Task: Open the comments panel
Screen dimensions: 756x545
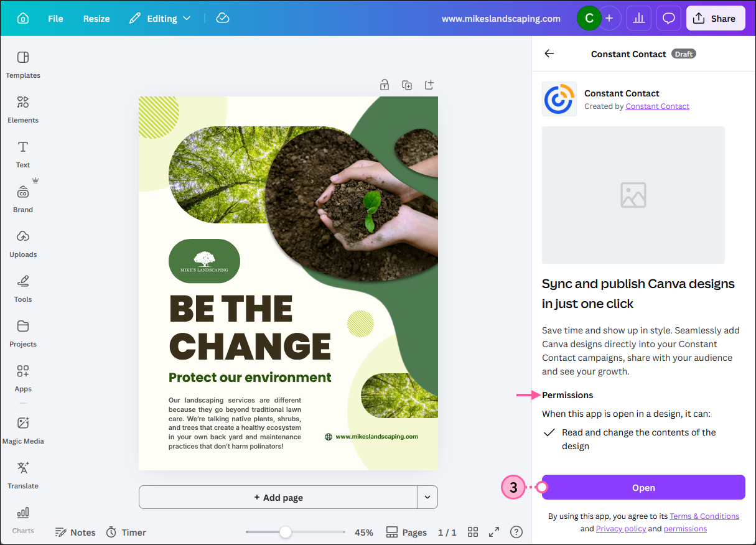Action: 668,18
